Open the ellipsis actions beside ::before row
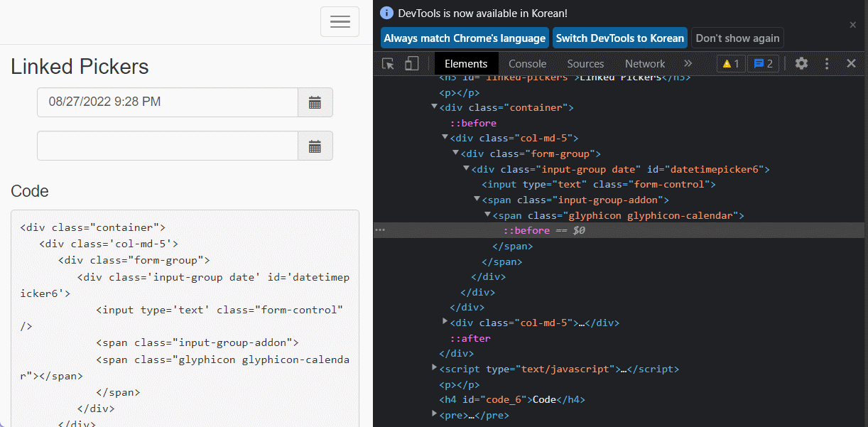 380,230
